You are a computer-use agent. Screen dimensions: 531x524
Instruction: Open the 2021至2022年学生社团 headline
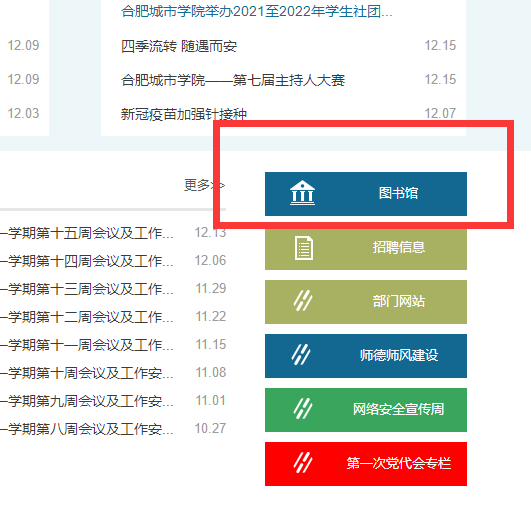(257, 12)
